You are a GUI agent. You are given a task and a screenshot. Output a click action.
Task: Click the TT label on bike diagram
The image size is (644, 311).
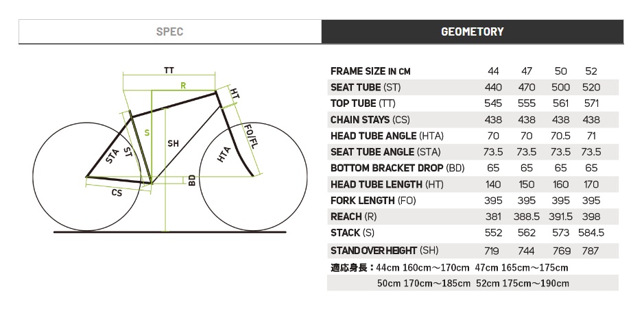pos(169,71)
